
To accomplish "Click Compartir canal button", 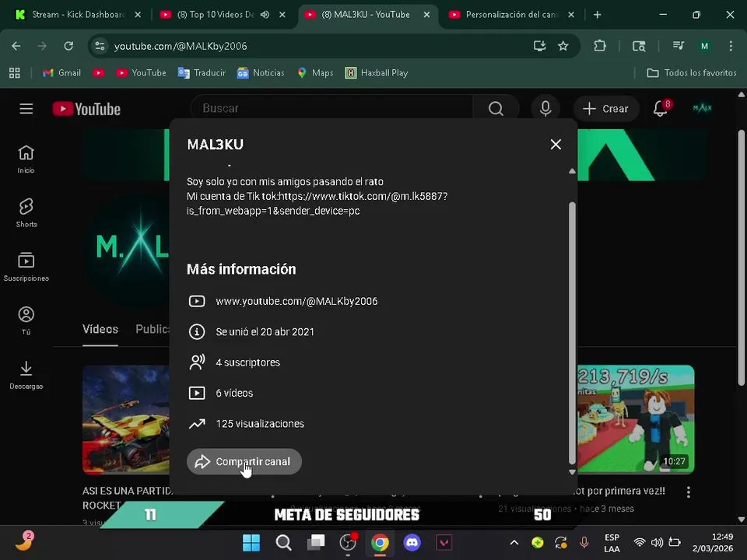I will (x=244, y=461).
